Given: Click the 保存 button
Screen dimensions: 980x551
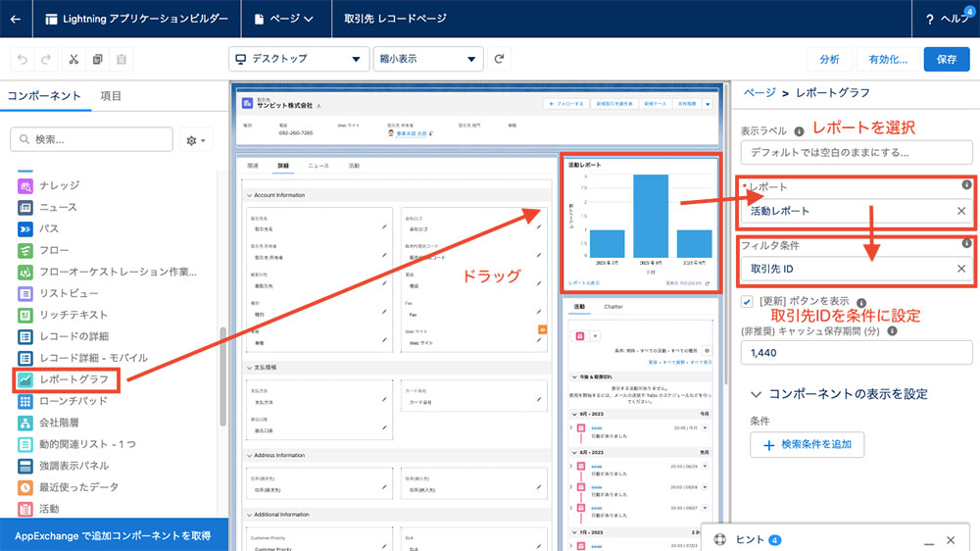Looking at the screenshot, I should pyautogui.click(x=946, y=59).
